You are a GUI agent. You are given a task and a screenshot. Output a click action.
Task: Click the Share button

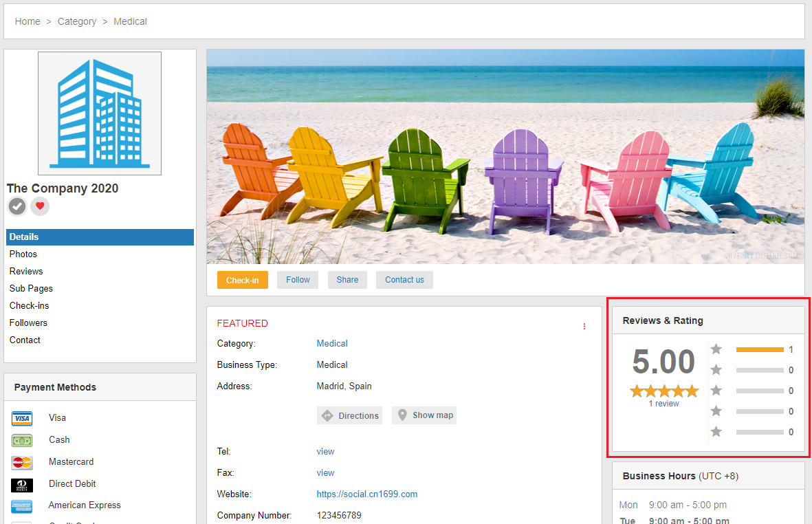pos(347,280)
